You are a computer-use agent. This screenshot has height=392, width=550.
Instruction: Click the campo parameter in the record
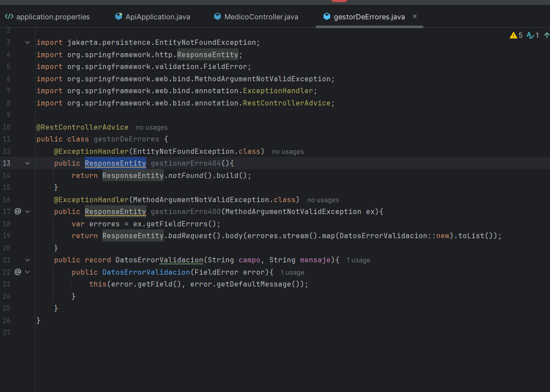click(x=250, y=260)
